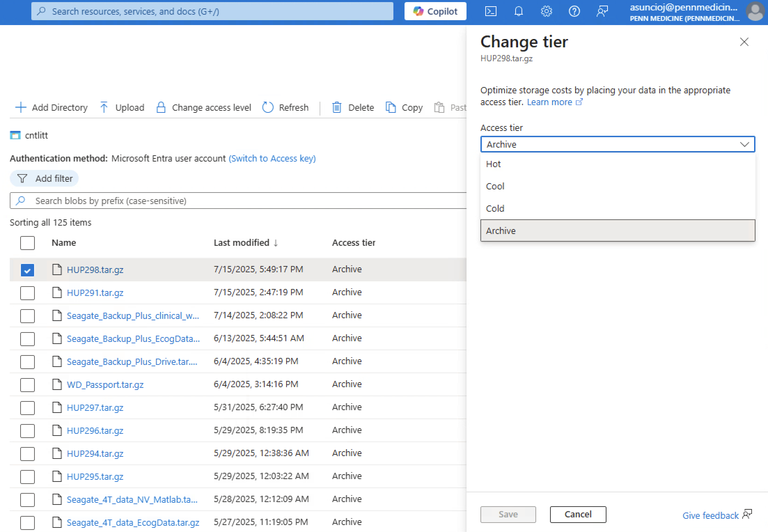Check the HUP291.tar.gz checkbox

tap(28, 293)
